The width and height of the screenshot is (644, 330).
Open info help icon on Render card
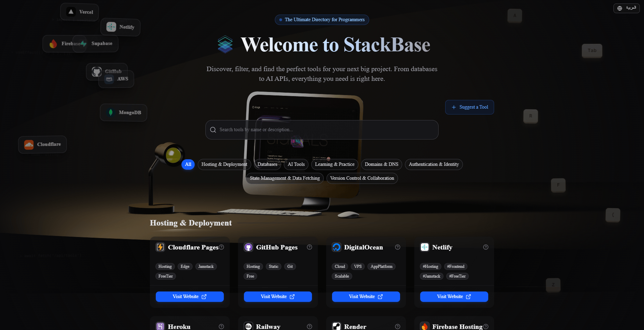(x=398, y=327)
